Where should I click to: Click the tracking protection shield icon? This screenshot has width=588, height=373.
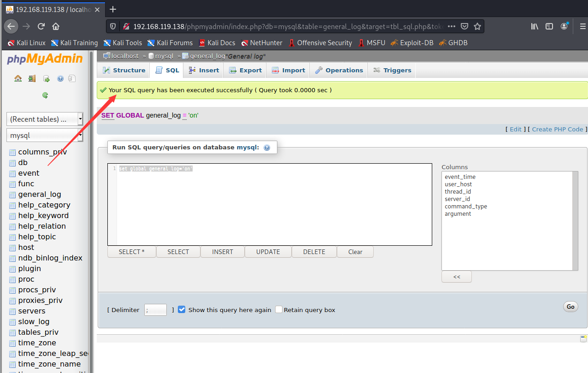coord(113,26)
